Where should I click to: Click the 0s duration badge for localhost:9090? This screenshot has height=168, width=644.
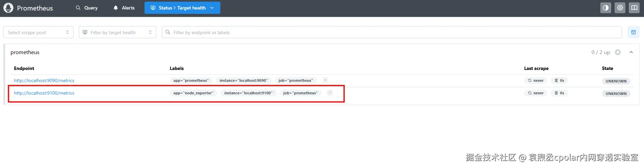tap(559, 80)
